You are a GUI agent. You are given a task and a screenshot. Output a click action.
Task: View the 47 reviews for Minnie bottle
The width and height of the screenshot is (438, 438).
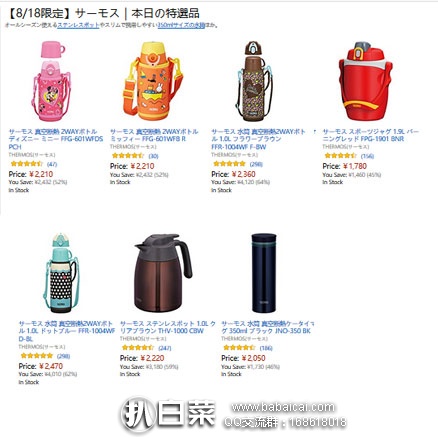[52, 164]
